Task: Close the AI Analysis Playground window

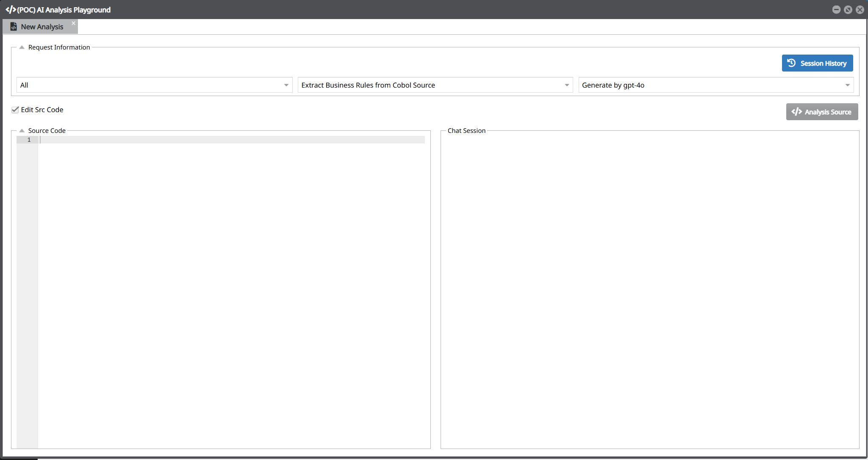Action: 860,10
